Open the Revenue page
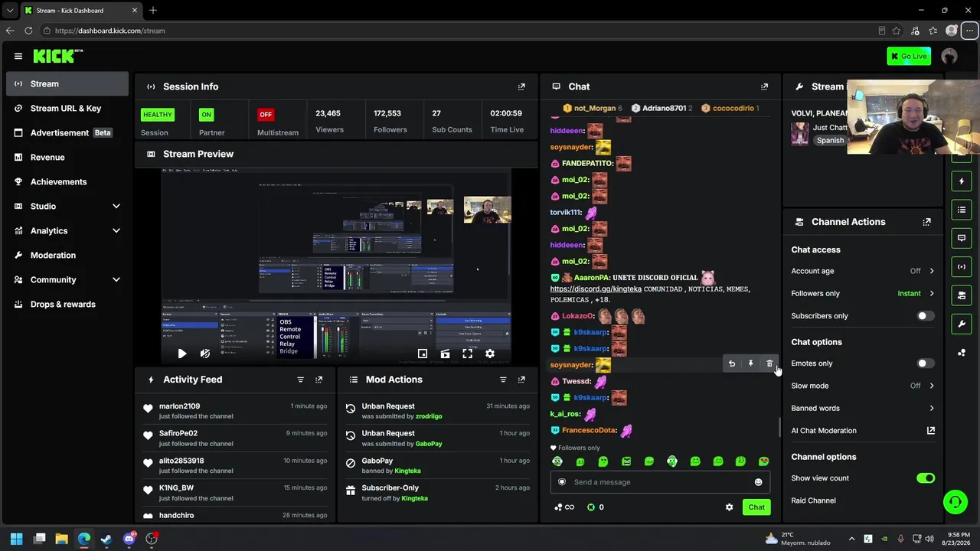This screenshot has width=980, height=551. tap(67, 157)
